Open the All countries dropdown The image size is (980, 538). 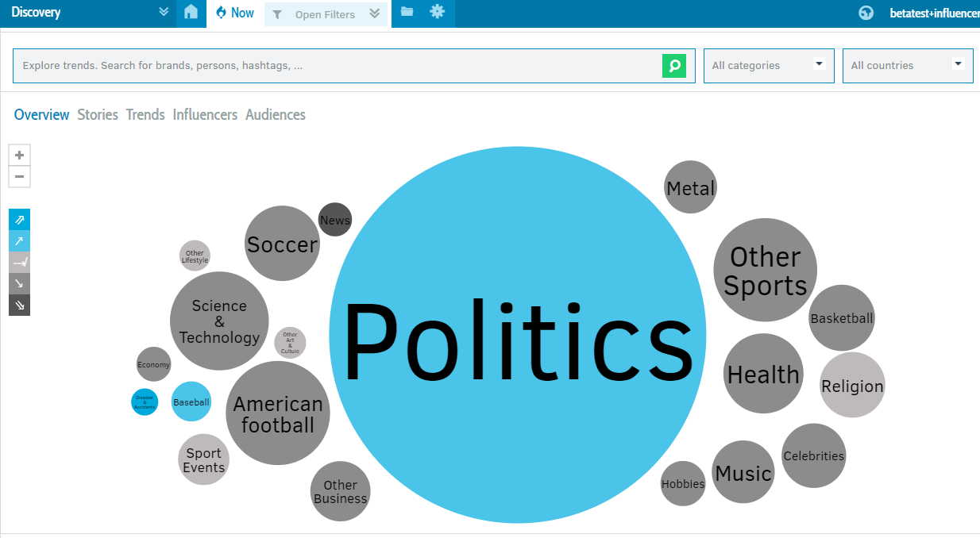[907, 66]
